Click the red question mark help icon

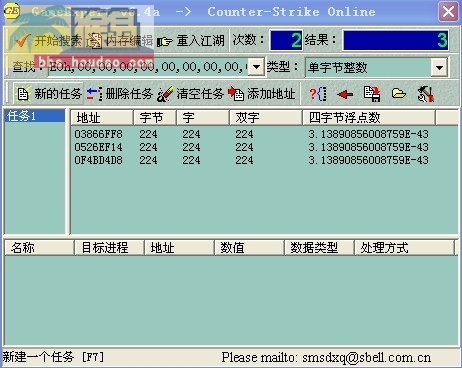tap(318, 94)
